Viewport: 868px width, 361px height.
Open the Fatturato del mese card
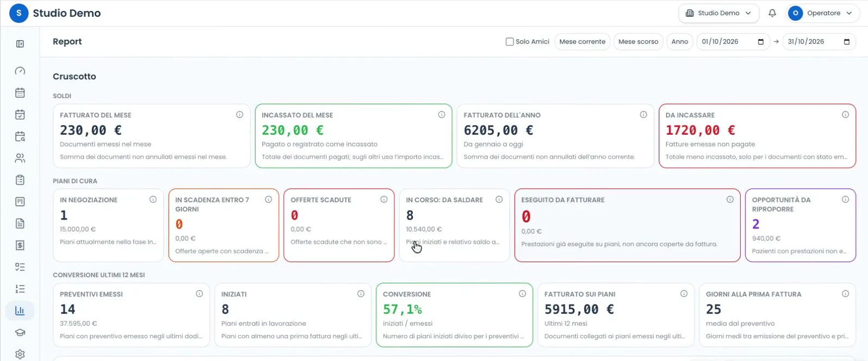coord(152,136)
